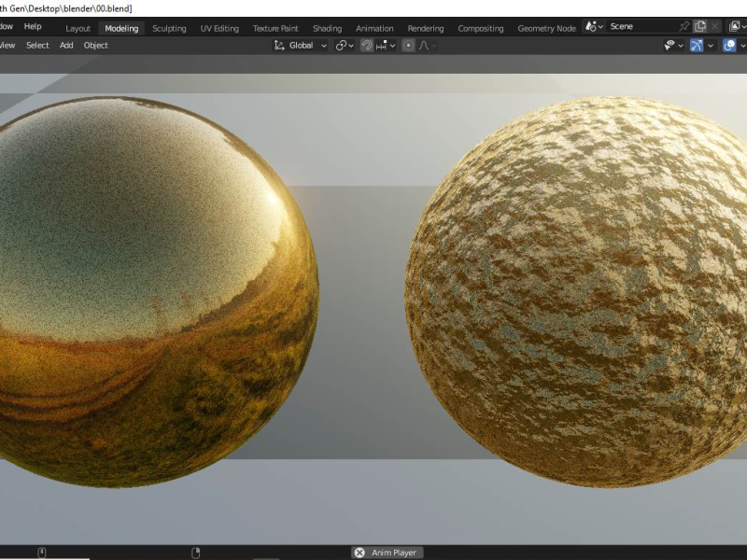
Task: Expand gizmo options dropdown arrow
Action: (x=711, y=45)
